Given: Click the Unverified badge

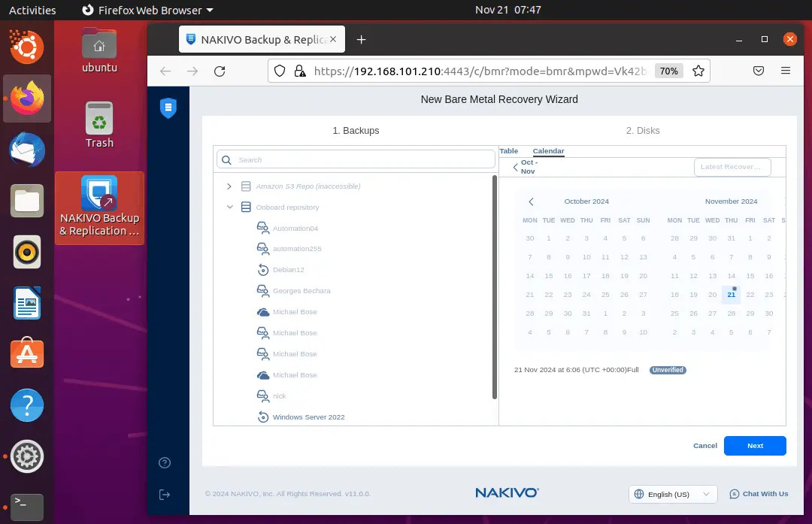Looking at the screenshot, I should [x=668, y=370].
